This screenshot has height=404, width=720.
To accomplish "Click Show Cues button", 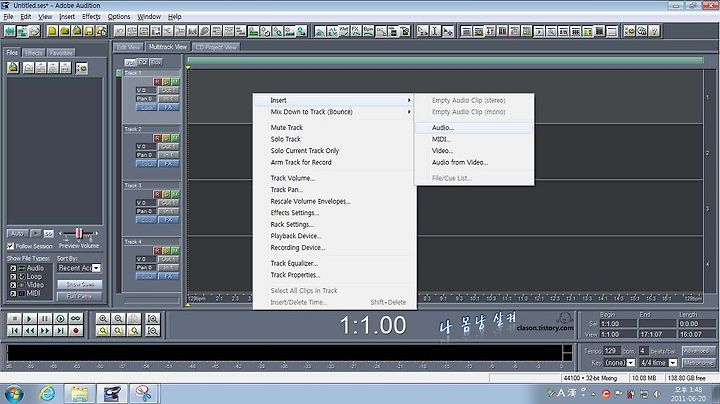I will tap(80, 285).
